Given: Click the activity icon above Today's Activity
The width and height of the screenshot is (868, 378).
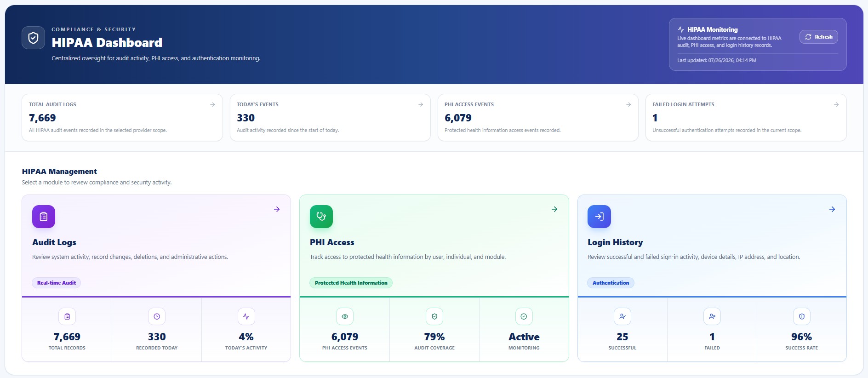Looking at the screenshot, I should pos(246,316).
